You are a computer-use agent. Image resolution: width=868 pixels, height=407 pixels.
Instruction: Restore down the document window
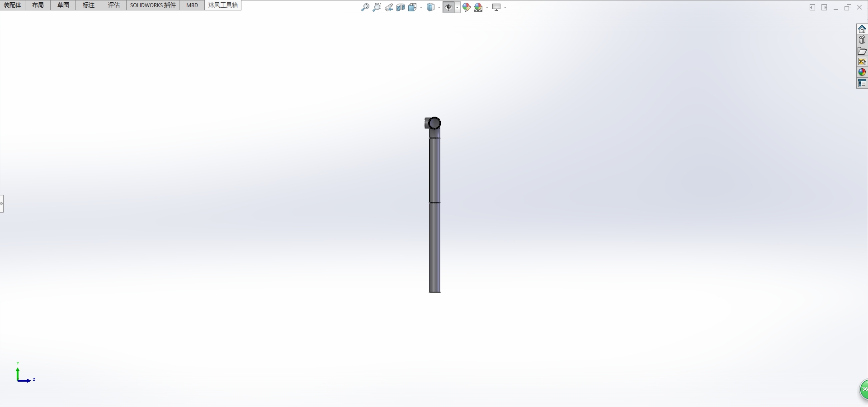pyautogui.click(x=848, y=7)
